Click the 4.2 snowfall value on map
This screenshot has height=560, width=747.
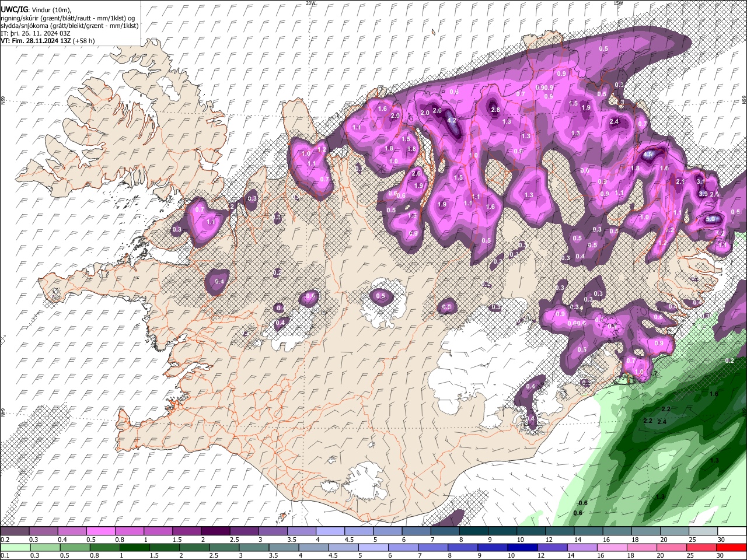coord(451,121)
